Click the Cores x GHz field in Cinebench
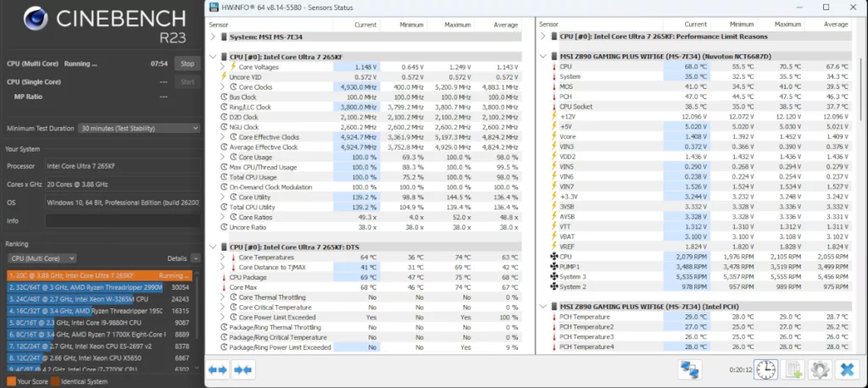This screenshot has width=868, height=388. pyautogui.click(x=123, y=185)
